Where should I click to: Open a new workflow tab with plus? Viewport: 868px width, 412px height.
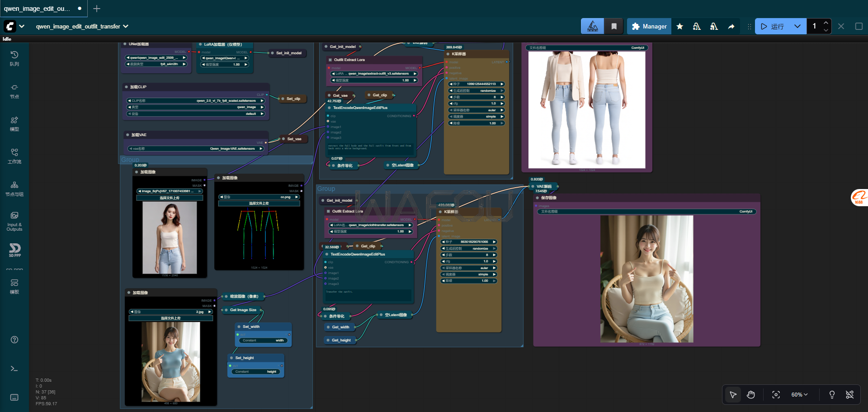(97, 9)
